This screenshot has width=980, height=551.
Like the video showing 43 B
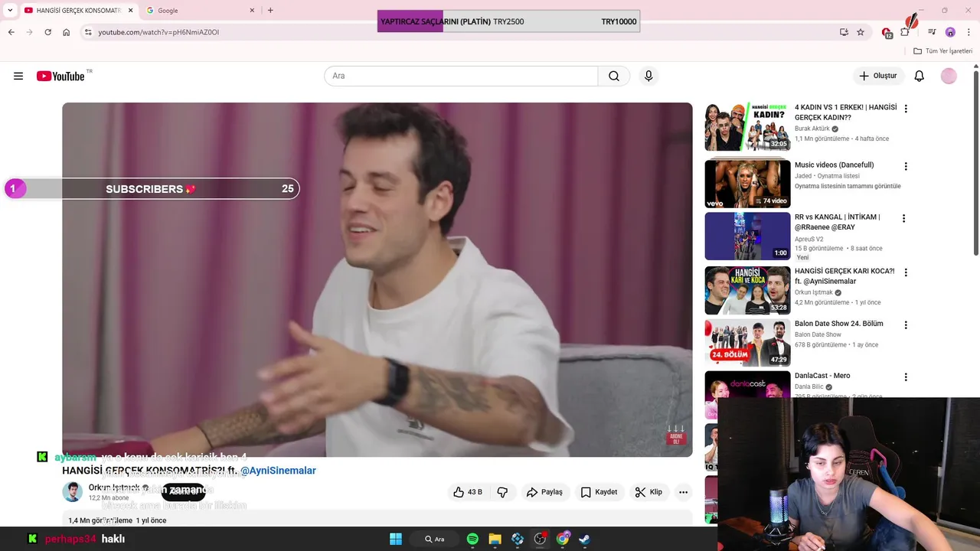tap(467, 492)
